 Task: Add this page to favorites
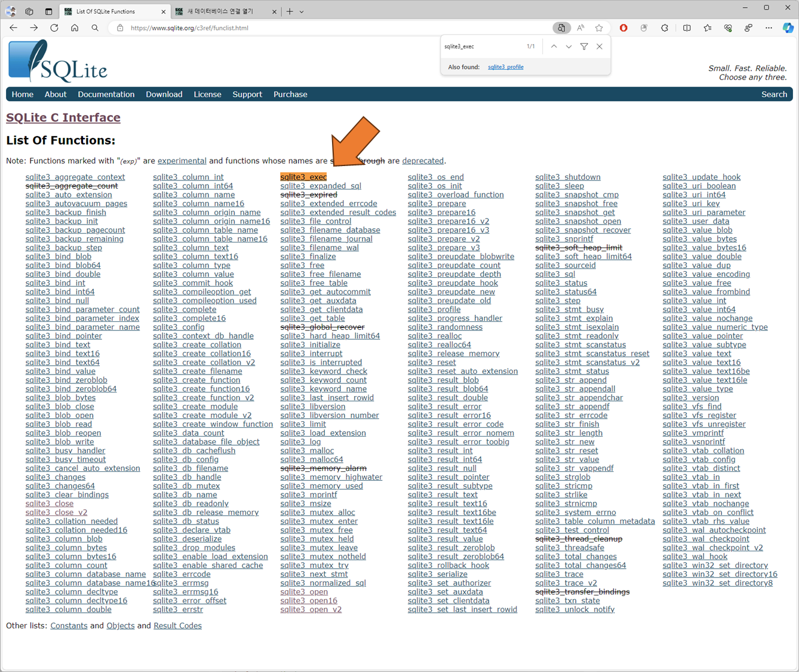[599, 28]
